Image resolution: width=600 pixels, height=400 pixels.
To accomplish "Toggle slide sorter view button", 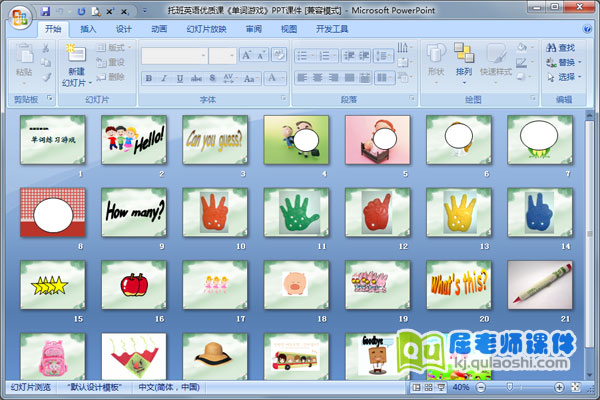I will click(x=427, y=387).
